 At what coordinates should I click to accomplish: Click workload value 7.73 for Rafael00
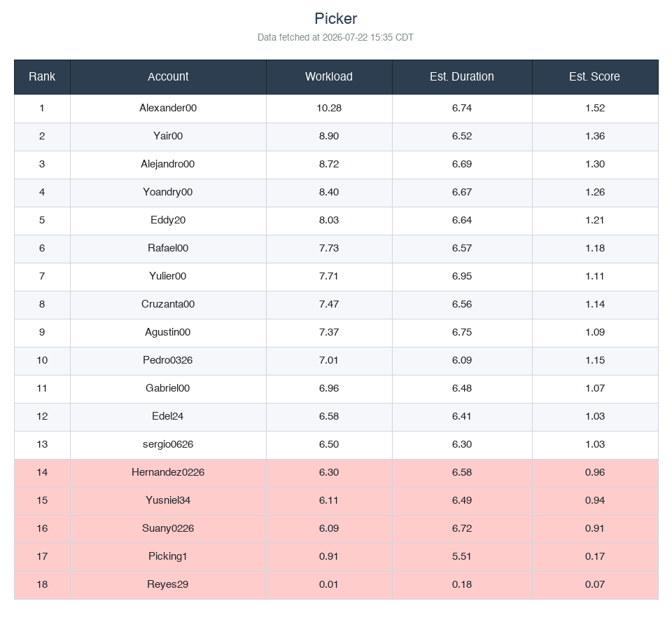click(x=329, y=248)
